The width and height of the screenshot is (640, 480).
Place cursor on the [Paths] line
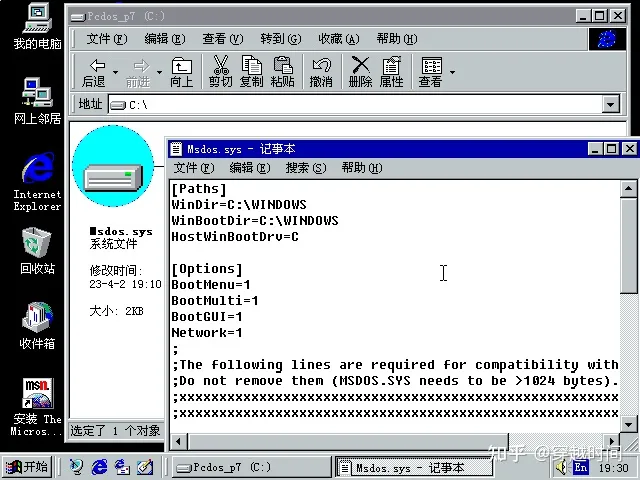pyautogui.click(x=199, y=189)
